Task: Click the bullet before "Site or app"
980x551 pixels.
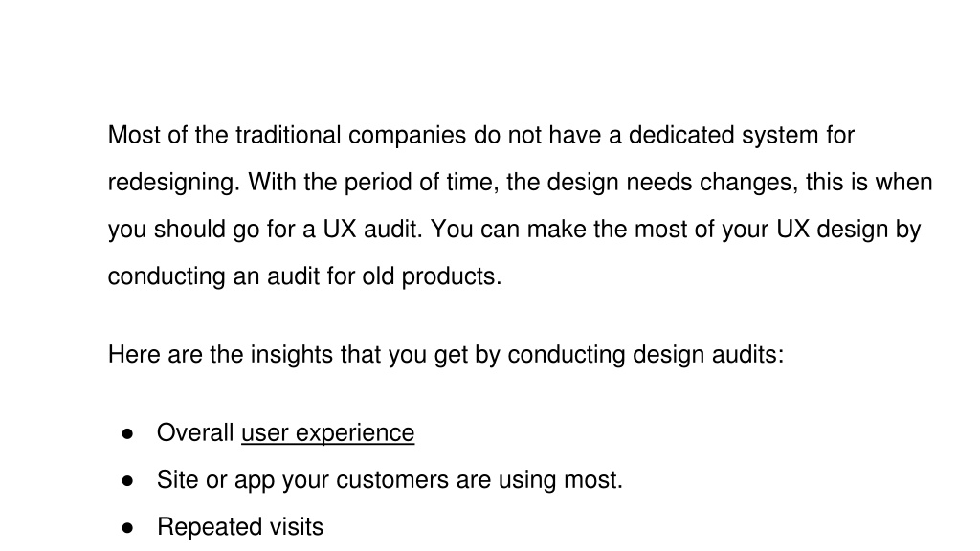Action: point(127,480)
